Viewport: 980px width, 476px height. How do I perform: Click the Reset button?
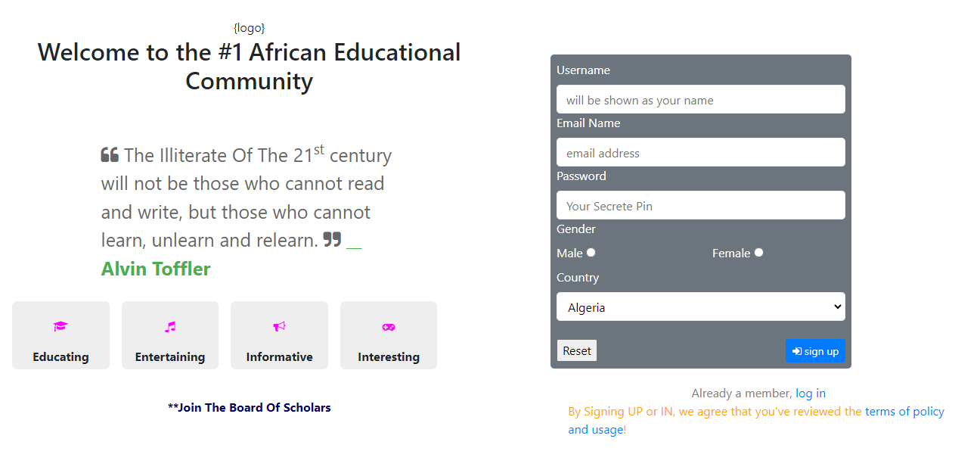577,350
